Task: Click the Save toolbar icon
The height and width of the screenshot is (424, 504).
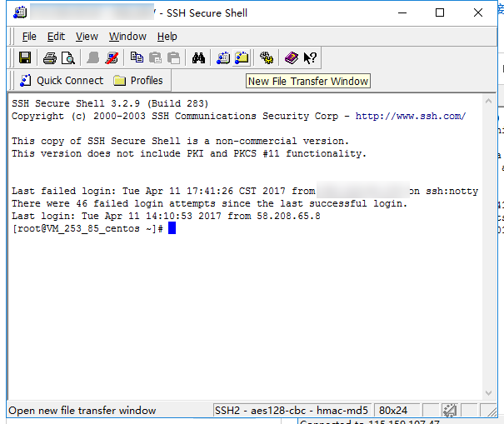Action: pyautogui.click(x=25, y=57)
